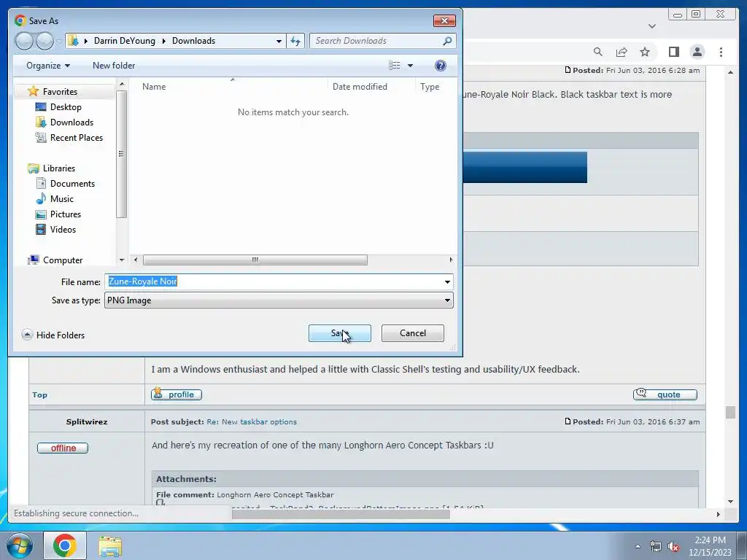Bookmark page with star icon

pyautogui.click(x=645, y=52)
